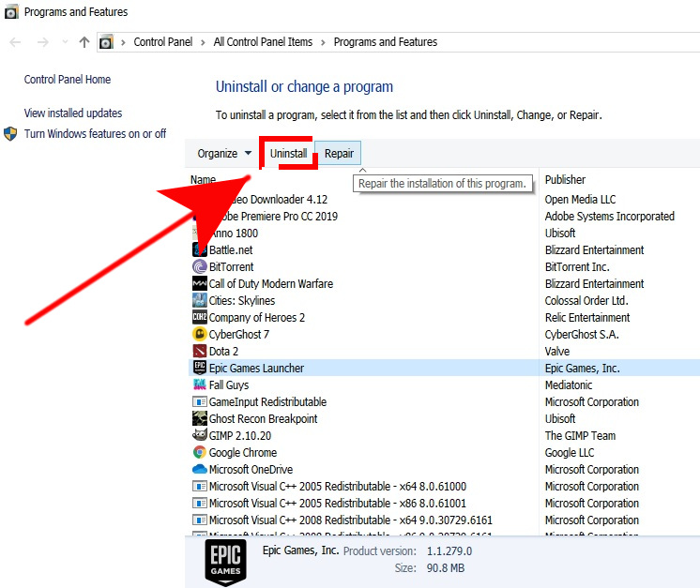Select the Company of Heroes 2 name

(257, 317)
